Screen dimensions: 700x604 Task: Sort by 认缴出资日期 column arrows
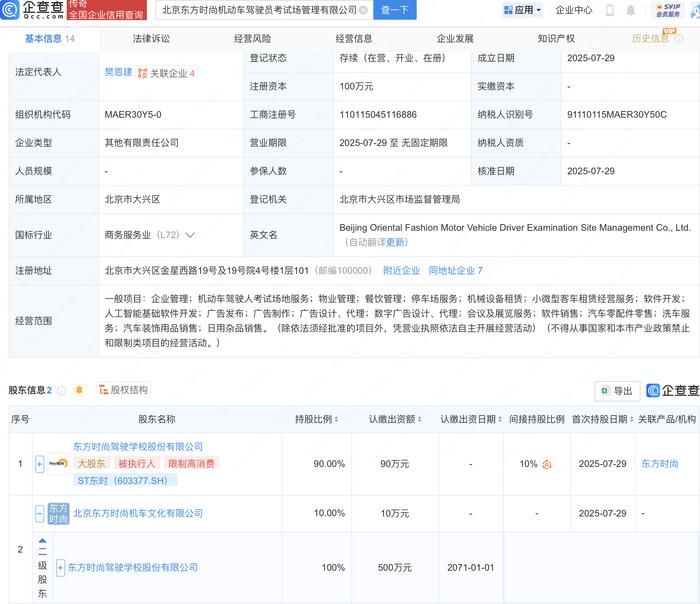(500, 419)
